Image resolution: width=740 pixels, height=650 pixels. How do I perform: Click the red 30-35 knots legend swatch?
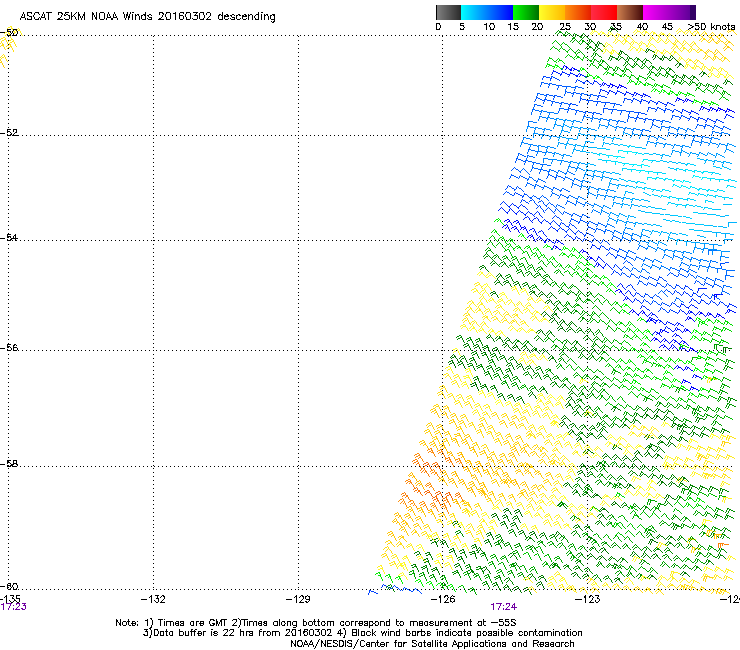604,12
